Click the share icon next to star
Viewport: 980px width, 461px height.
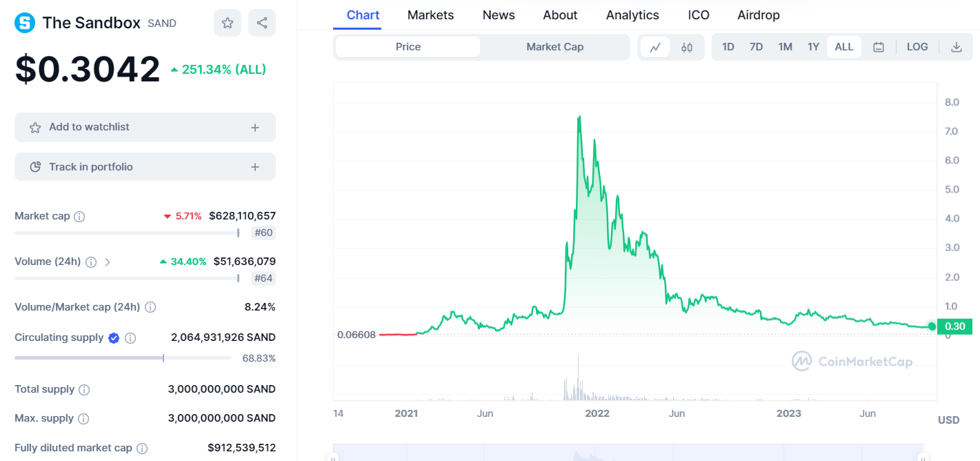[x=262, y=23]
